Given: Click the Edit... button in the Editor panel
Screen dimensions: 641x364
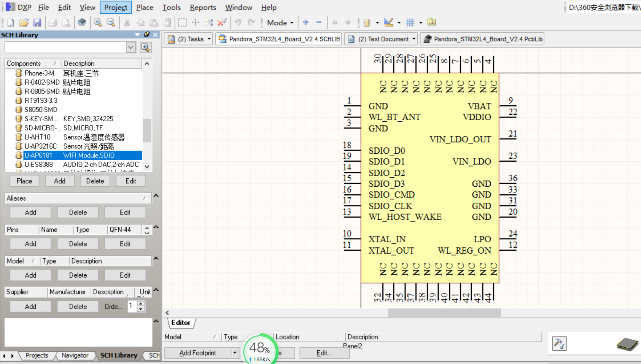Looking at the screenshot, I should (324, 353).
